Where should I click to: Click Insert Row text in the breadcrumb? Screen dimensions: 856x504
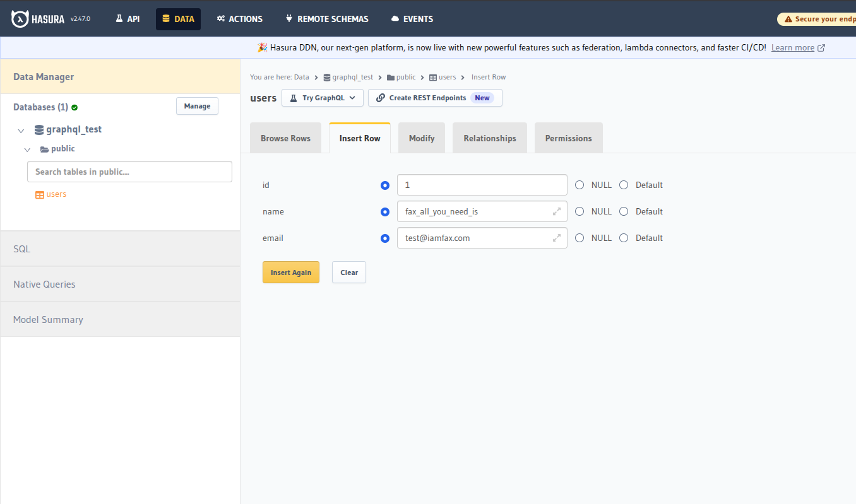pyautogui.click(x=489, y=78)
